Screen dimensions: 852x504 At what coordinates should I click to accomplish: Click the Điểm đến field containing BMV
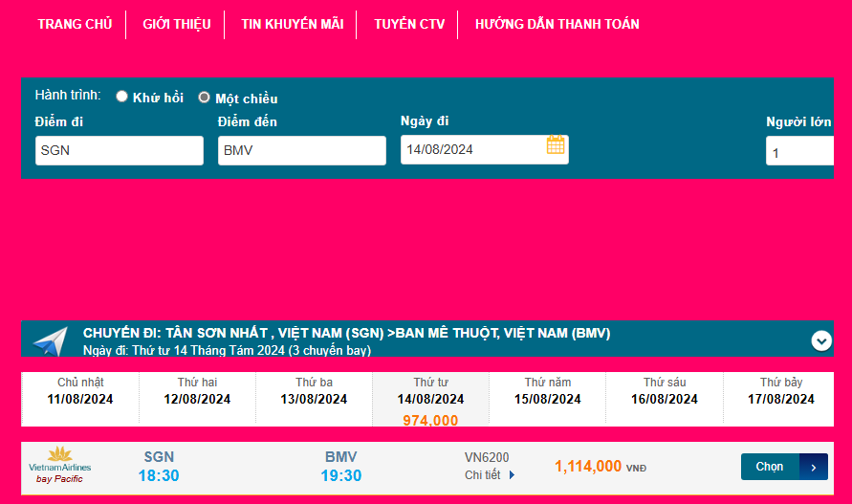pos(302,150)
